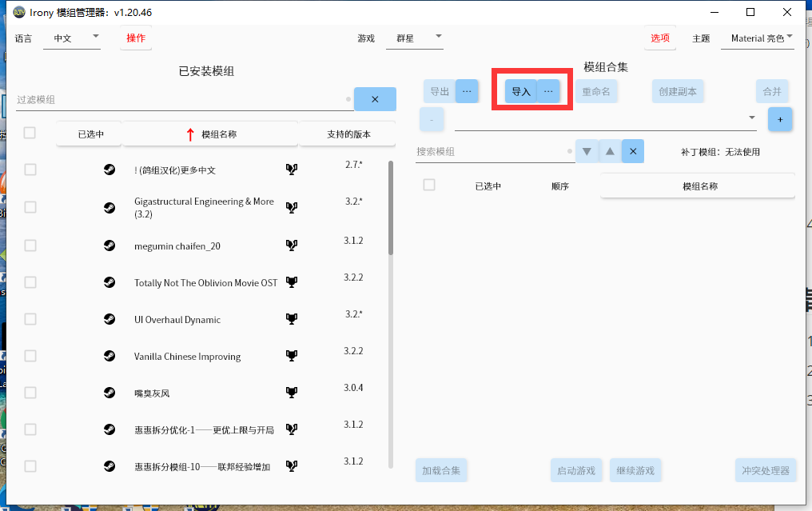
Task: Click the up-arrow search navigation icon
Action: pos(610,150)
